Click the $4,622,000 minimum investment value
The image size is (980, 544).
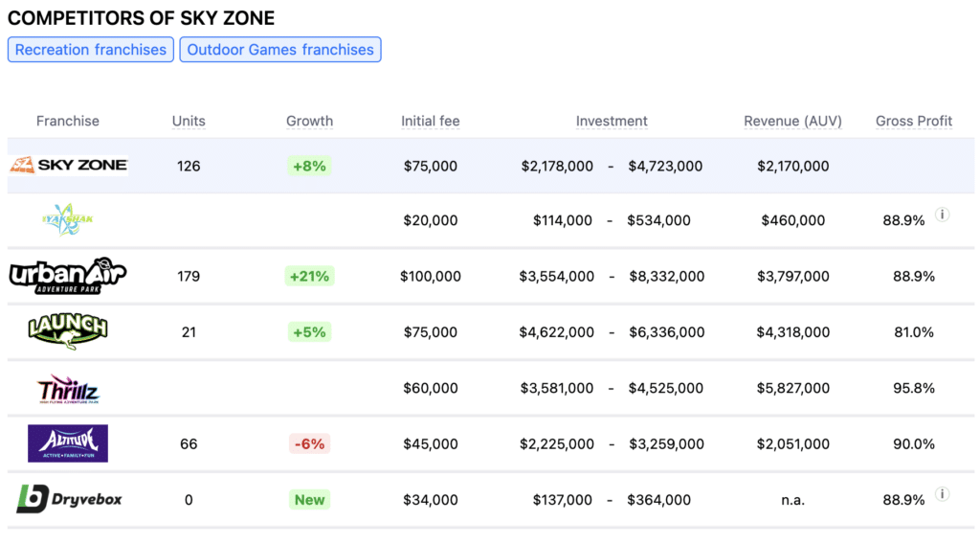[x=556, y=332]
